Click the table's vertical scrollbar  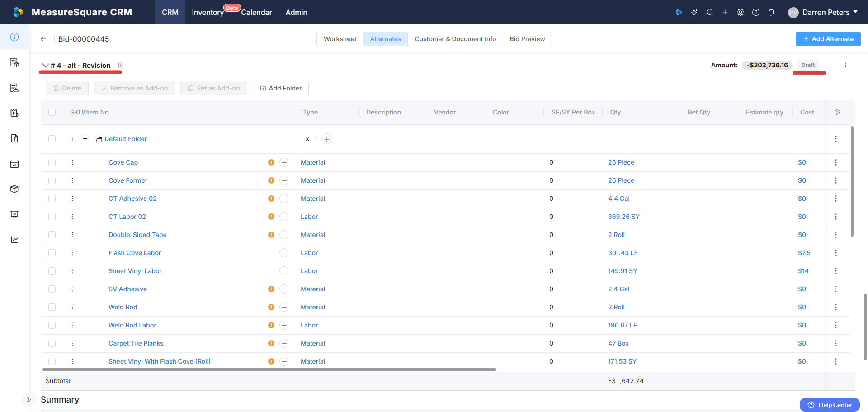coord(852,181)
